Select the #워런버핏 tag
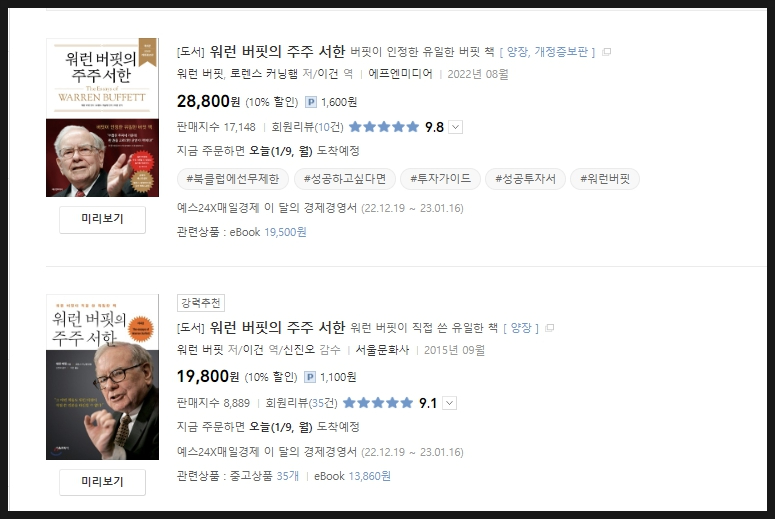 pos(605,179)
